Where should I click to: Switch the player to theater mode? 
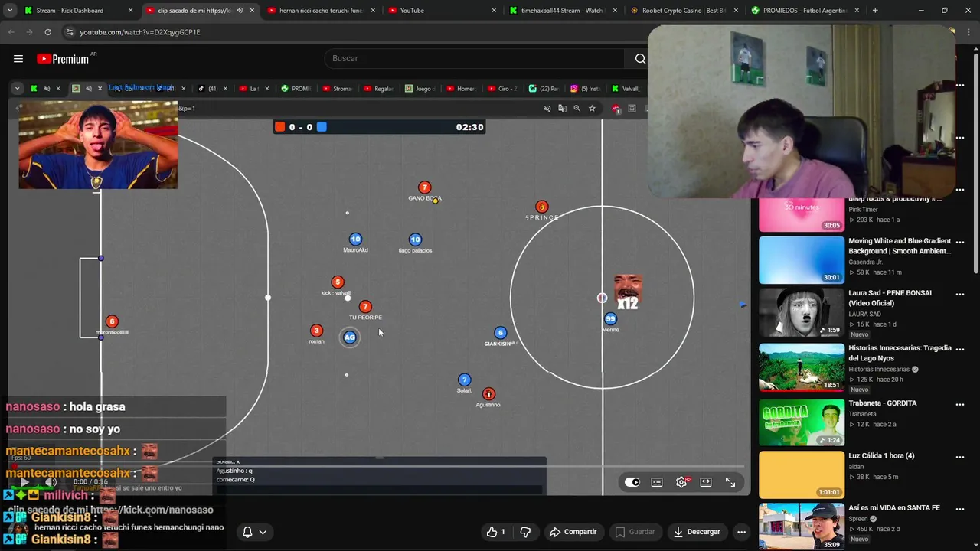(x=706, y=482)
